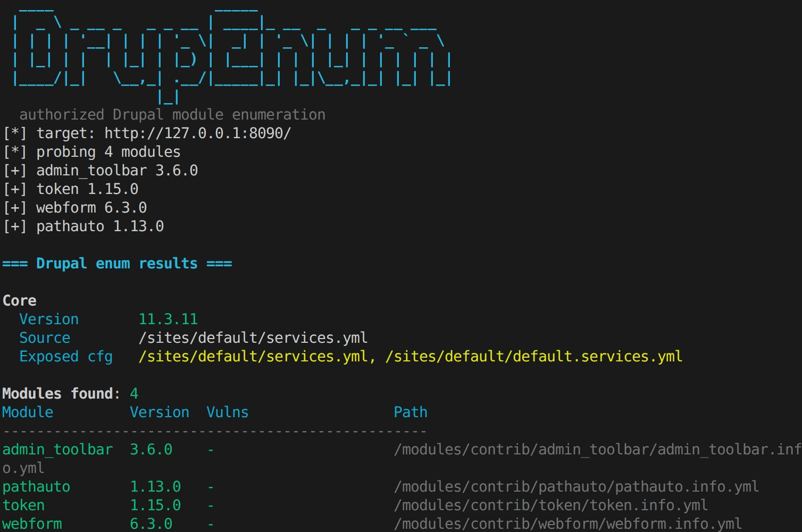Image resolution: width=802 pixels, height=532 pixels.
Task: Click the Vulns column header
Action: pyautogui.click(x=228, y=412)
